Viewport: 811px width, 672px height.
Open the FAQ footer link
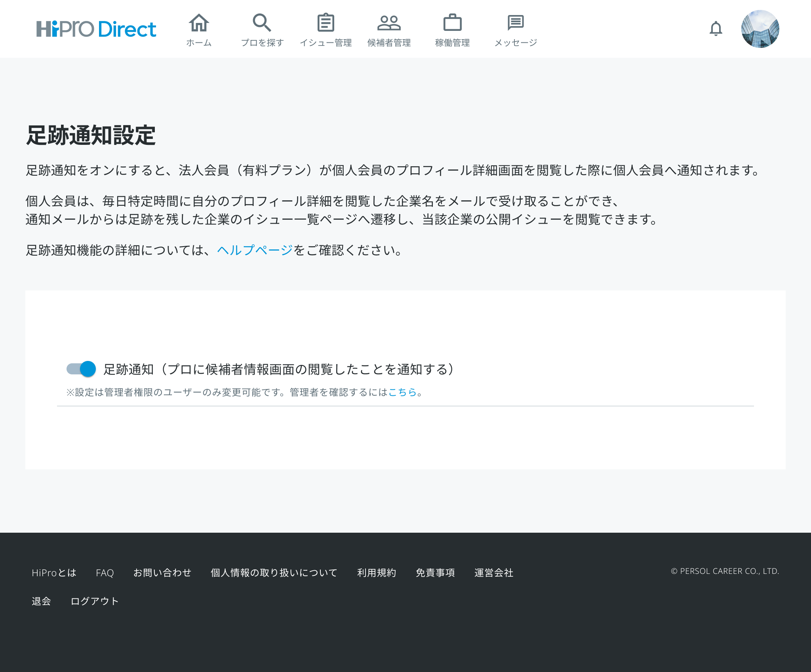point(105,573)
